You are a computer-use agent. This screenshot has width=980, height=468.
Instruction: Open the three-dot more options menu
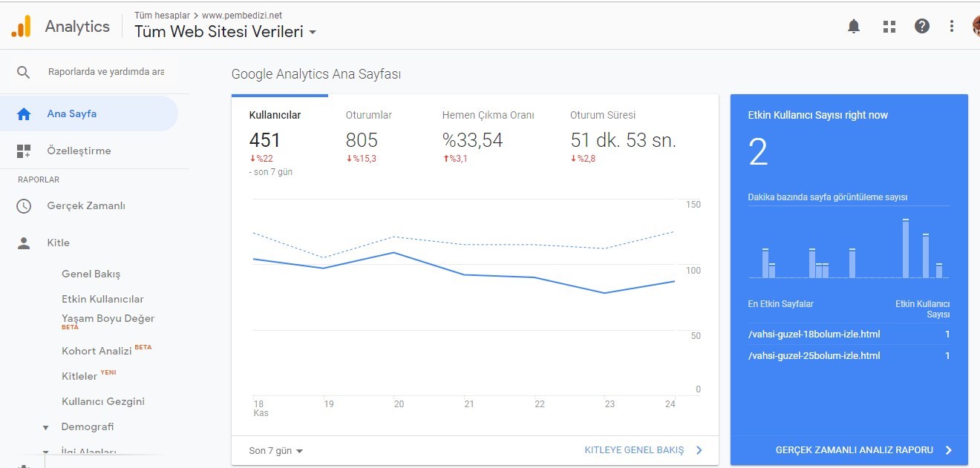tap(952, 27)
